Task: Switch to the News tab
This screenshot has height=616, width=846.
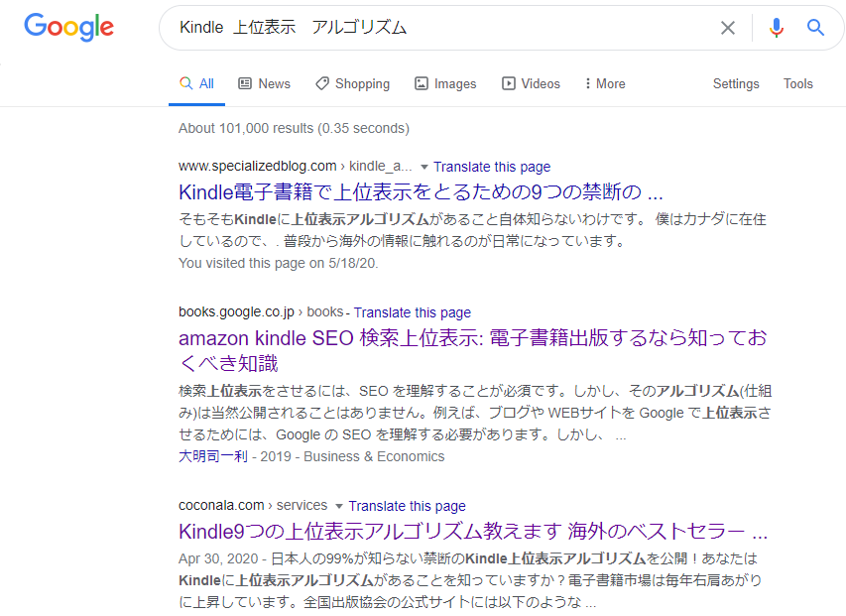Action: pos(265,84)
